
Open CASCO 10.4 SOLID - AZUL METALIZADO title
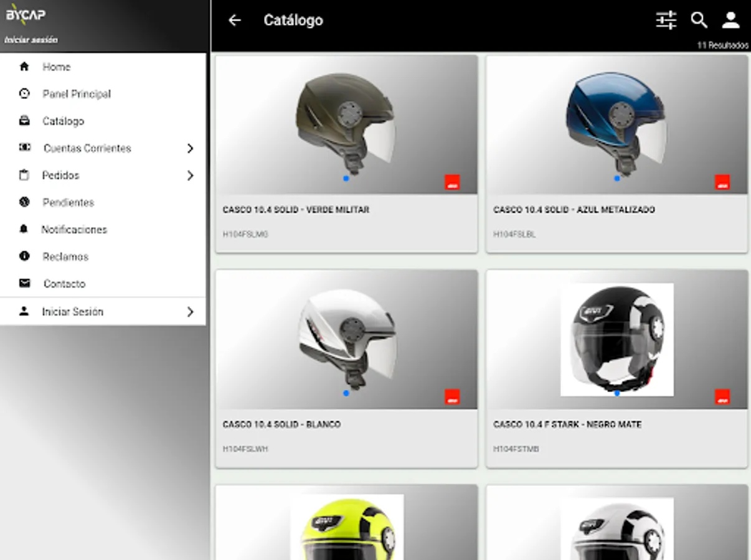pos(574,210)
